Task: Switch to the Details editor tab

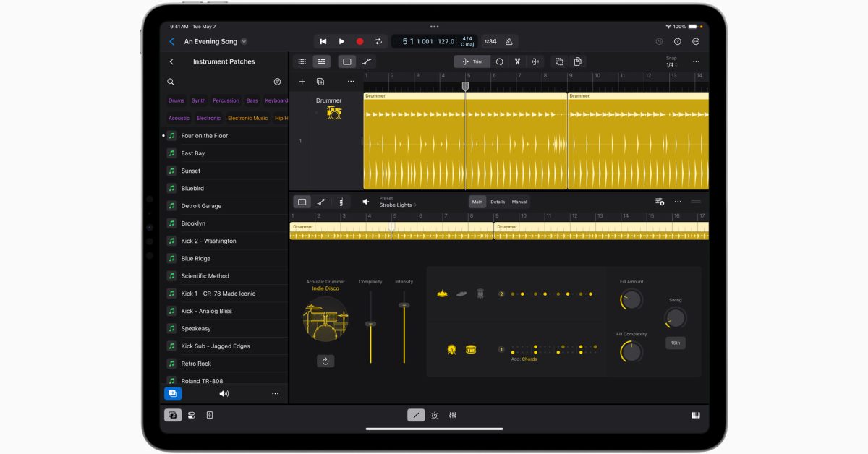Action: [x=498, y=202]
